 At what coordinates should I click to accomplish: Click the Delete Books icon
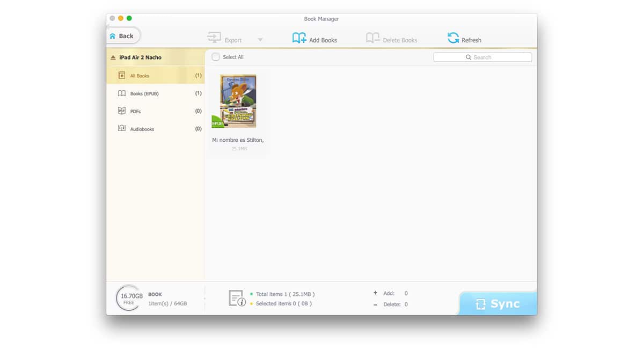(x=372, y=38)
